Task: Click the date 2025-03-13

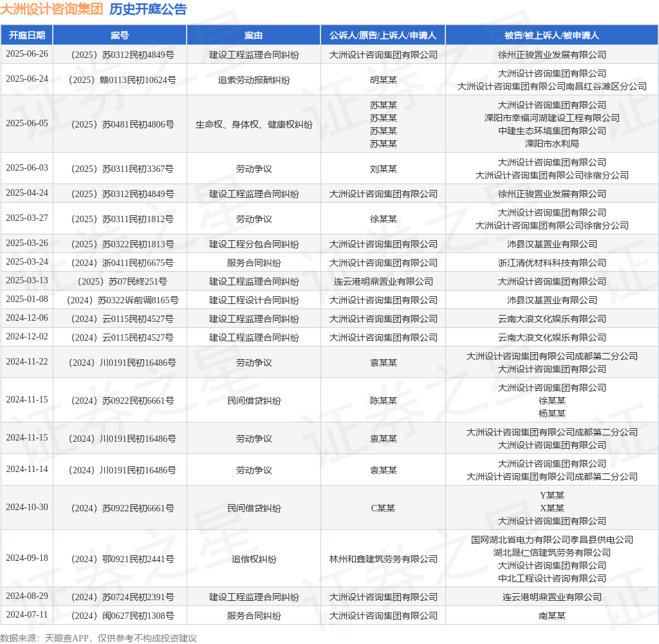Action: pyautogui.click(x=27, y=281)
